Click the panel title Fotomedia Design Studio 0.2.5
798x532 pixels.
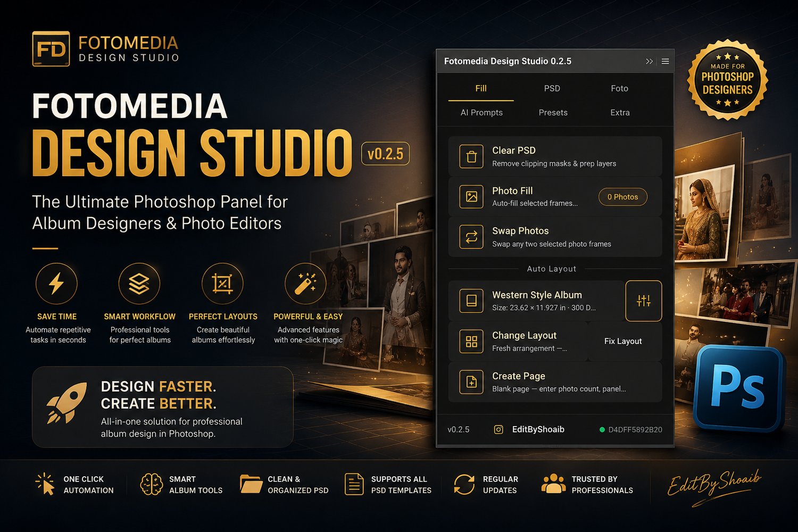click(508, 61)
